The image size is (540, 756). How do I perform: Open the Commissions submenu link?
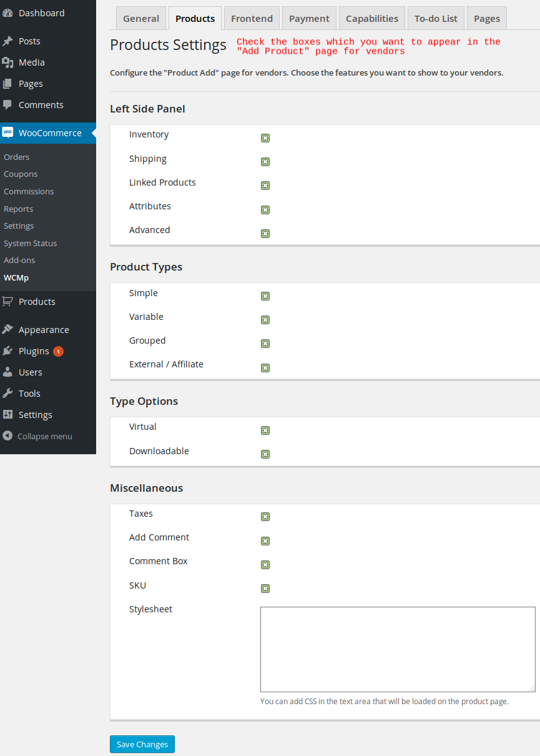pos(29,191)
